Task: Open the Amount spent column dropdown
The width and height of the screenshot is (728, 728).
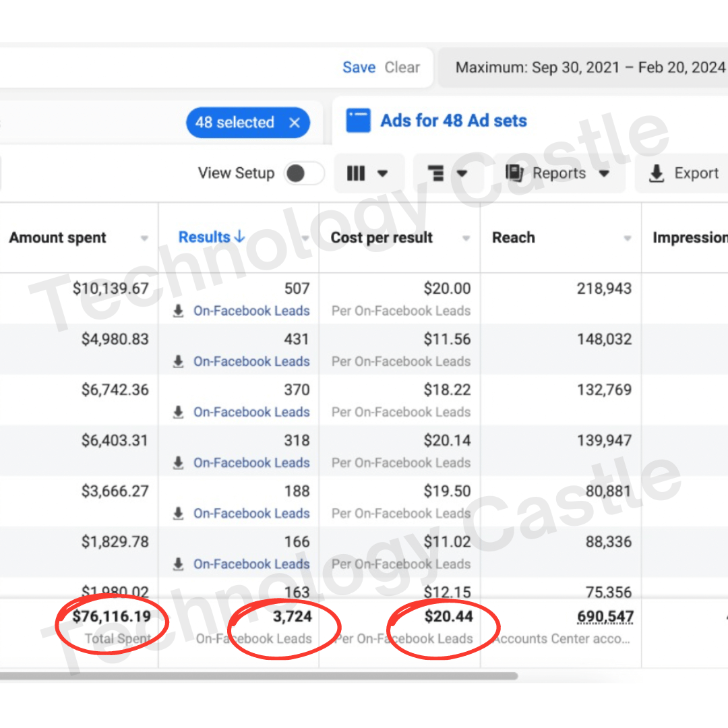Action: (x=144, y=239)
